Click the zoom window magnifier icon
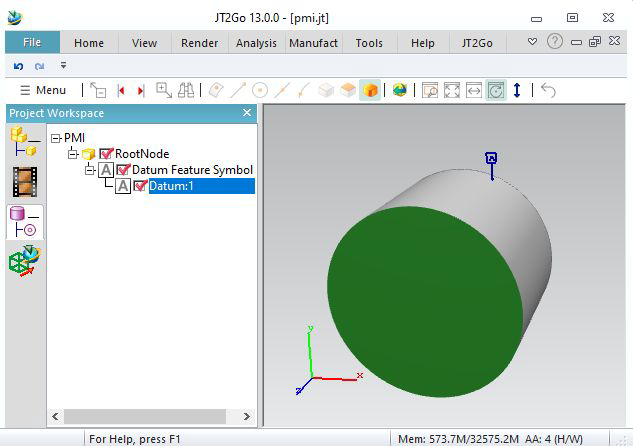The image size is (633, 446). click(x=430, y=90)
